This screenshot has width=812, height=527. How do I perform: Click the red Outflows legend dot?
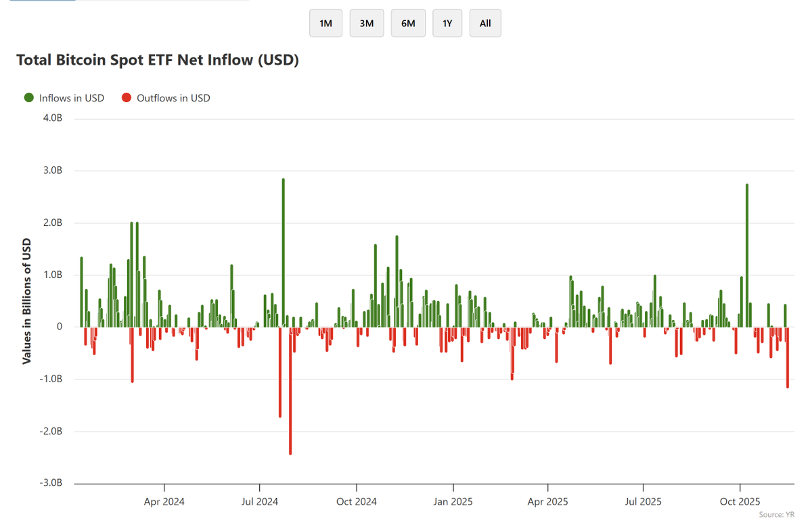(x=126, y=98)
